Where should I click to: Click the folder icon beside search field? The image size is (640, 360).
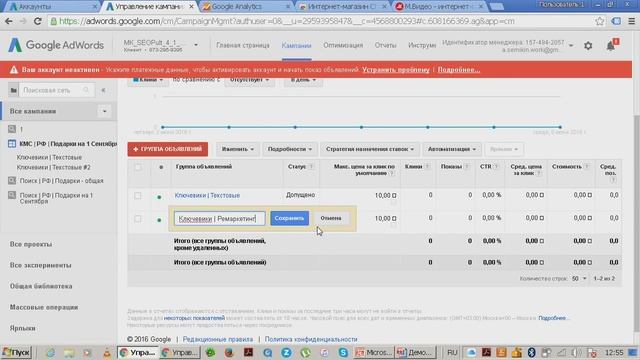tap(13, 90)
